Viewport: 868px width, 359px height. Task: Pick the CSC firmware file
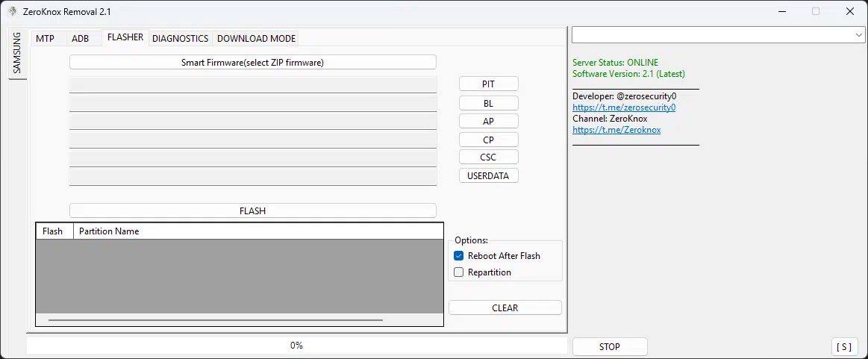click(x=488, y=157)
